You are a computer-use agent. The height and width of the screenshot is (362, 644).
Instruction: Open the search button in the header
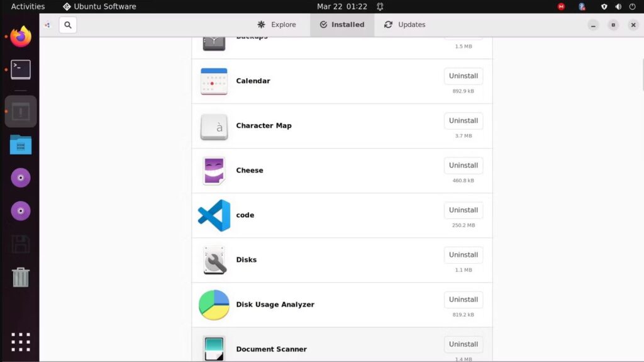pyautogui.click(x=68, y=25)
